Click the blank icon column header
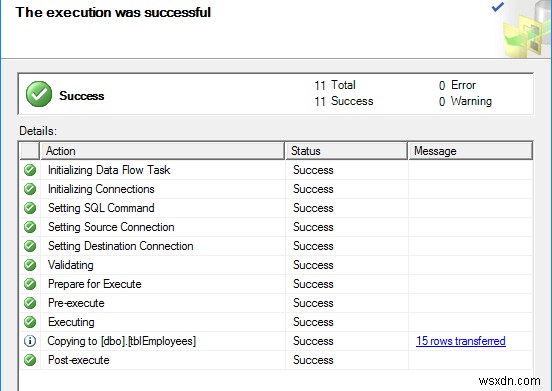552x391 pixels. pos(30,151)
